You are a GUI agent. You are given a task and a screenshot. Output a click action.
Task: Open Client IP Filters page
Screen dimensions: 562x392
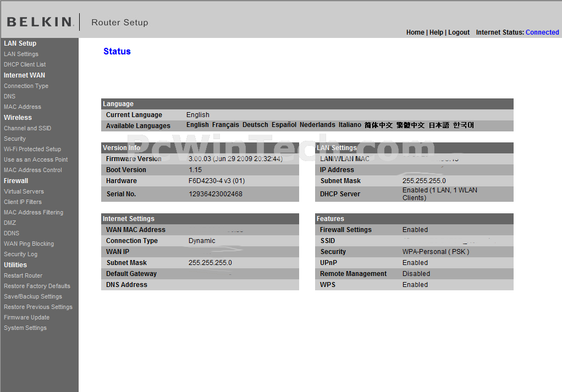point(23,202)
